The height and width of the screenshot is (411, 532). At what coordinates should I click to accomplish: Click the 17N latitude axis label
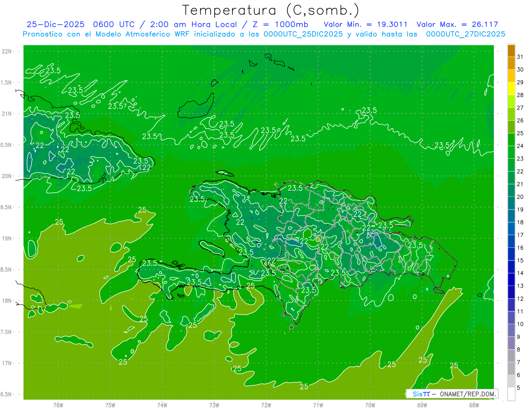tap(7, 363)
